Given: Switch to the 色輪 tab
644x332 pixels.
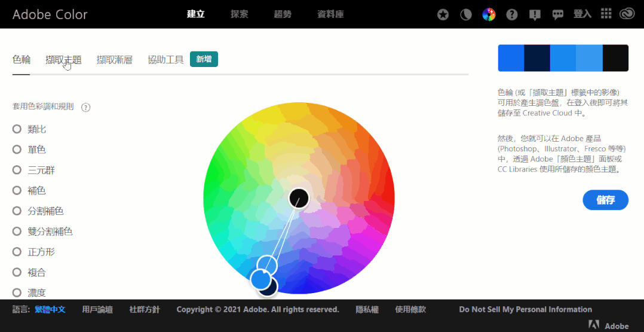Looking at the screenshot, I should pos(22,60).
